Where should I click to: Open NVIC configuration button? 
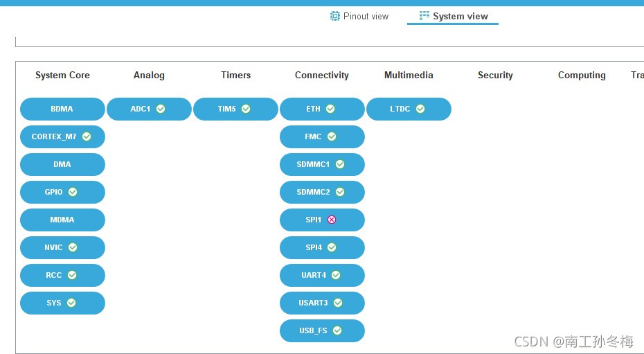tap(62, 247)
